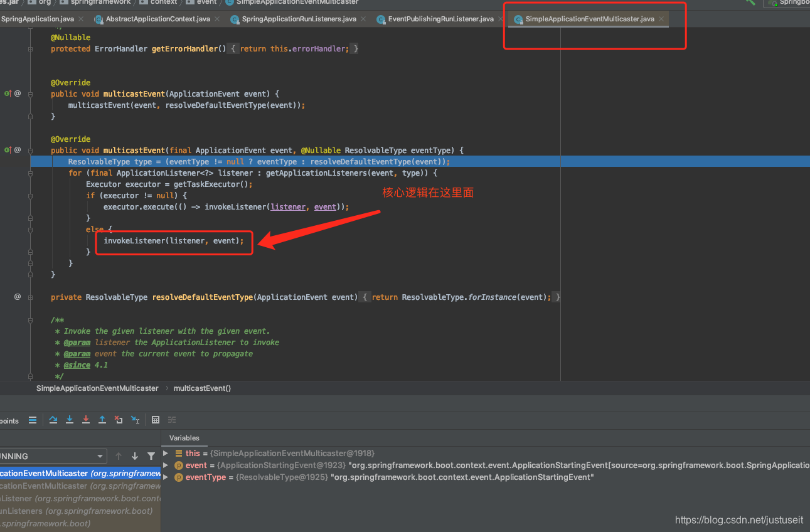The width and height of the screenshot is (810, 532).
Task: Click the 'private ResolvableType resolveDefaultEventType' line
Action: pos(306,297)
